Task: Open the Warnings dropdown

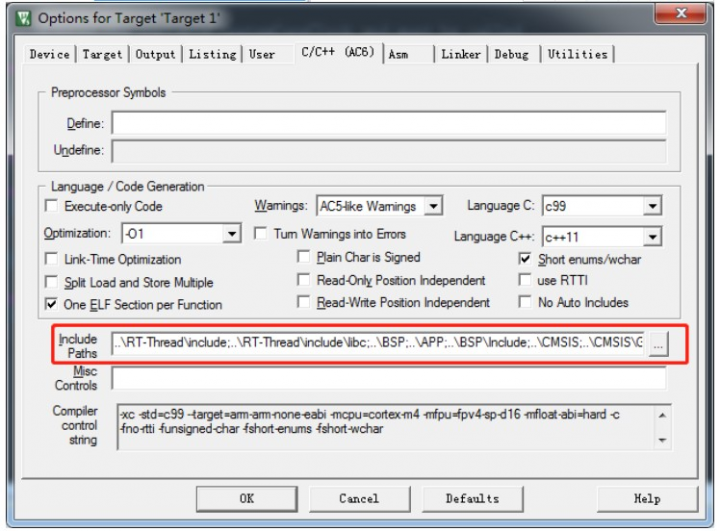Action: (432, 207)
